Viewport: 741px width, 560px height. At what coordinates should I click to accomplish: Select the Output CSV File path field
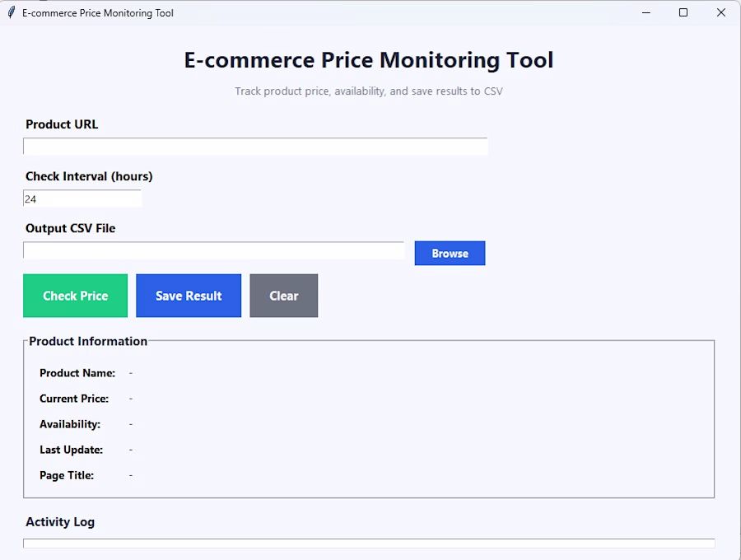click(213, 250)
